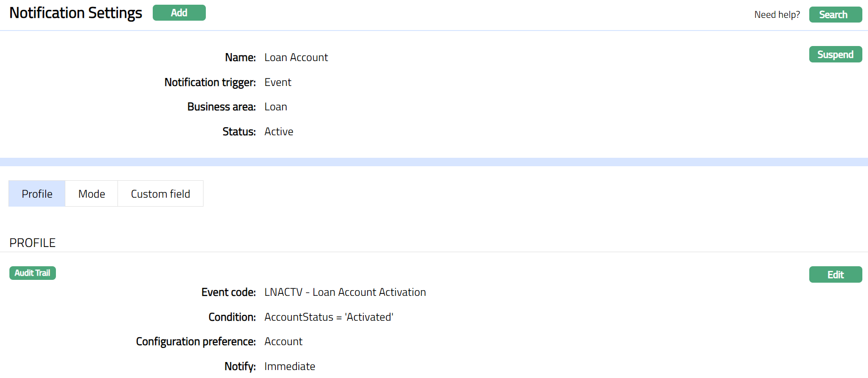The height and width of the screenshot is (378, 868).
Task: Open the Edit profile button
Action: tap(835, 275)
